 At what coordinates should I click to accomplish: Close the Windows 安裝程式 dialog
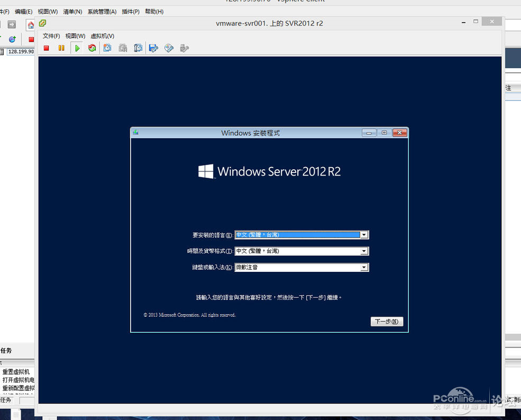[400, 133]
